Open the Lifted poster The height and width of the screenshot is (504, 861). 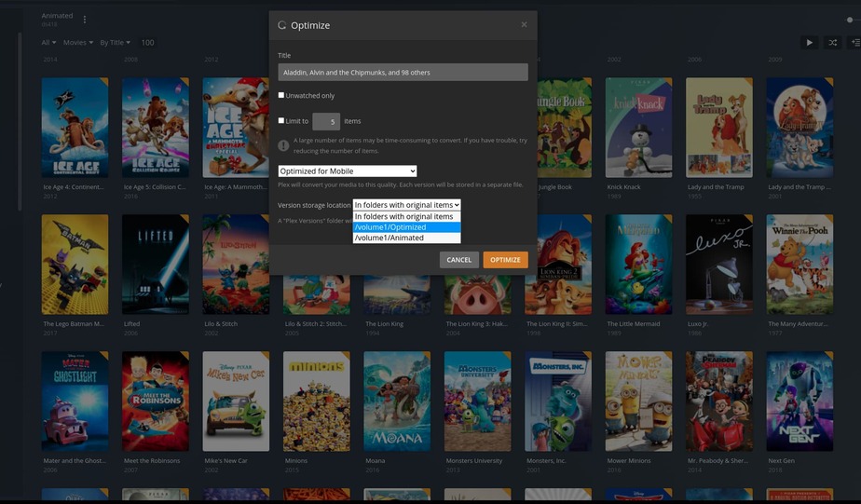(156, 265)
